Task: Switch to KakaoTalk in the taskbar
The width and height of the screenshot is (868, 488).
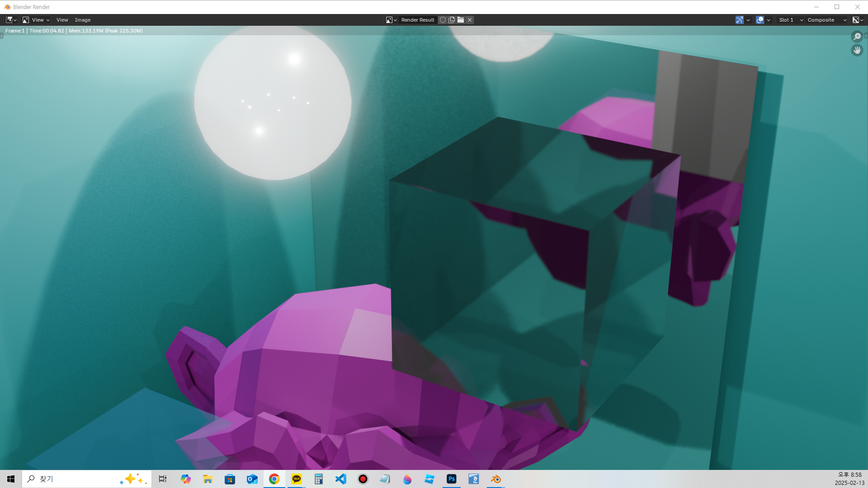Action: pyautogui.click(x=296, y=479)
